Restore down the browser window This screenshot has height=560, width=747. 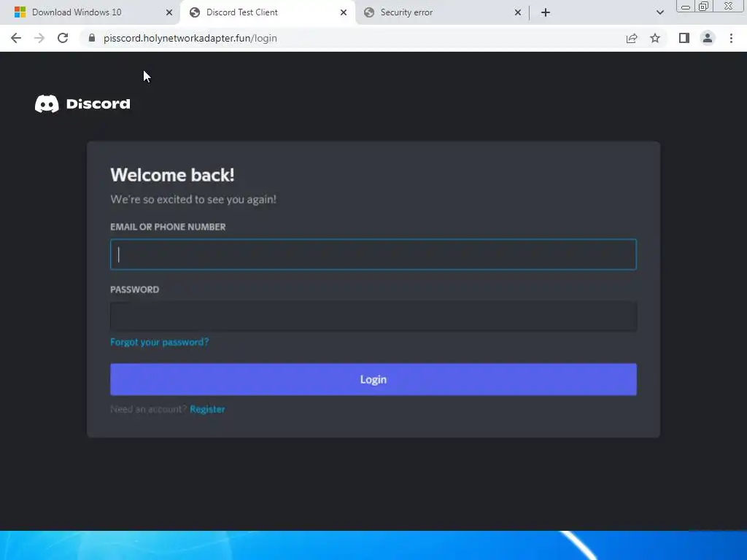703,6
